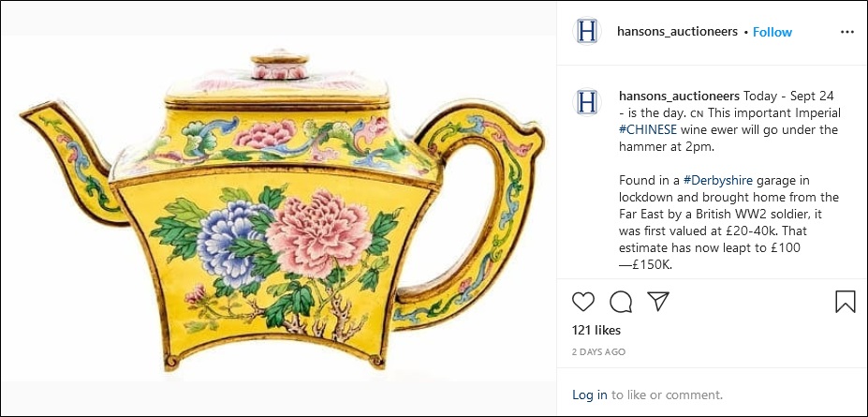Like the post with the heart icon
Screen dimensions: 868x417
coord(583,301)
